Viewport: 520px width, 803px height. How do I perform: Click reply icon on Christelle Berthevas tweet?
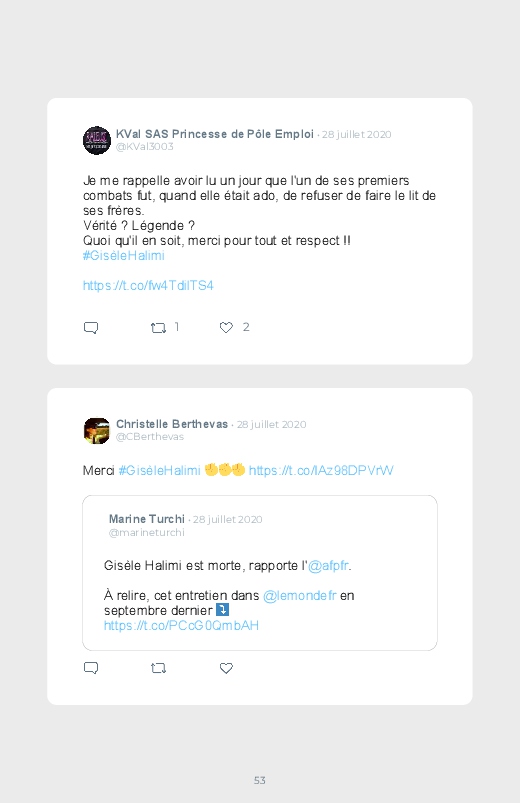coord(91,668)
